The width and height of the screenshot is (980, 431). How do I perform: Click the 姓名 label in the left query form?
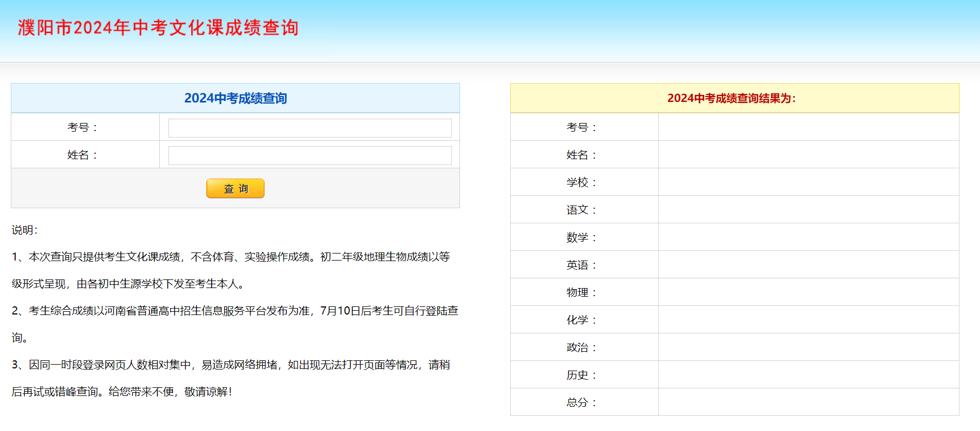tap(82, 155)
